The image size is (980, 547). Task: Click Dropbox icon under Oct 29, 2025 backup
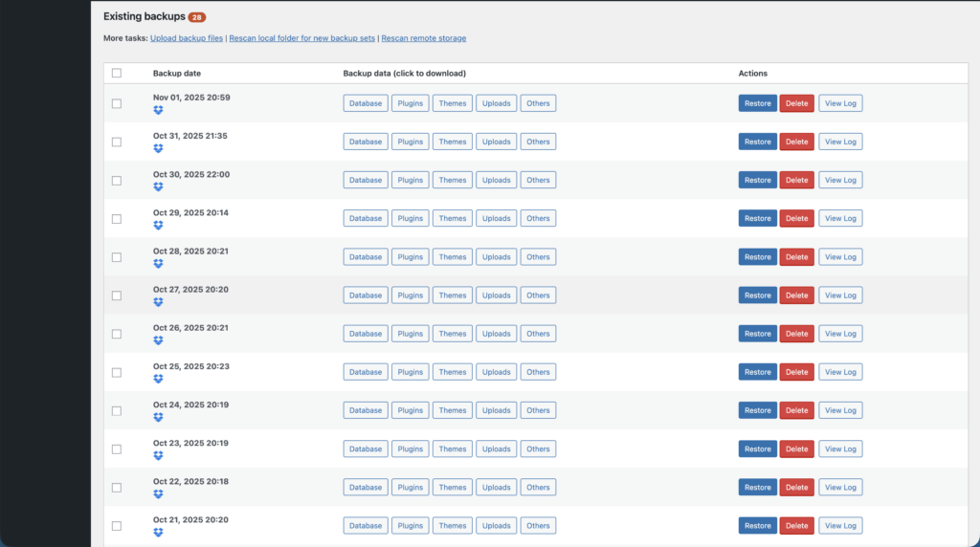(158, 226)
